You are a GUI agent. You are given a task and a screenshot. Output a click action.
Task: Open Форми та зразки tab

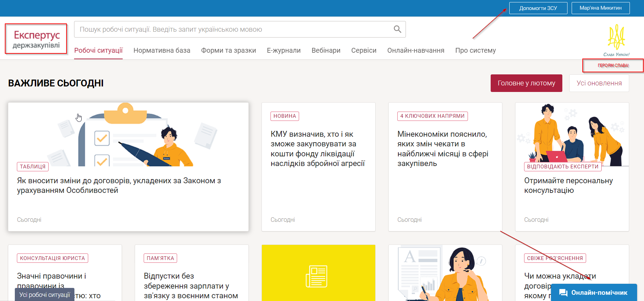point(228,50)
